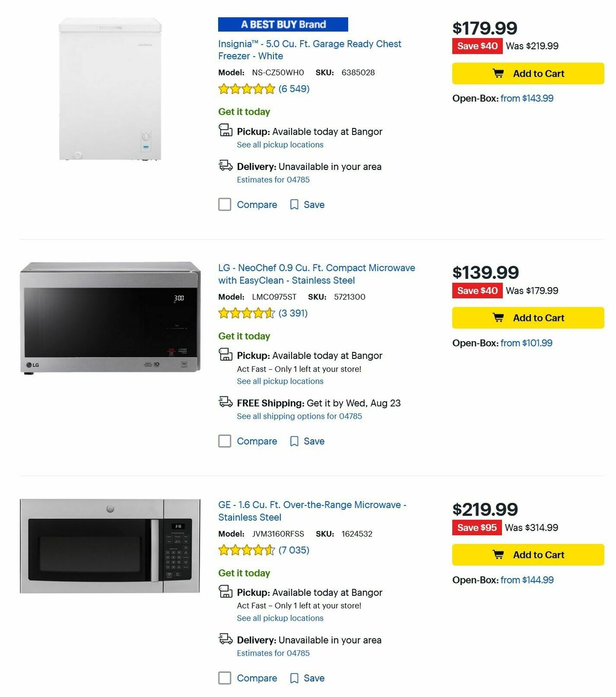Toggle Compare on the GE over-the-range microwave
Screen dimensions: 616x697
pos(225,678)
